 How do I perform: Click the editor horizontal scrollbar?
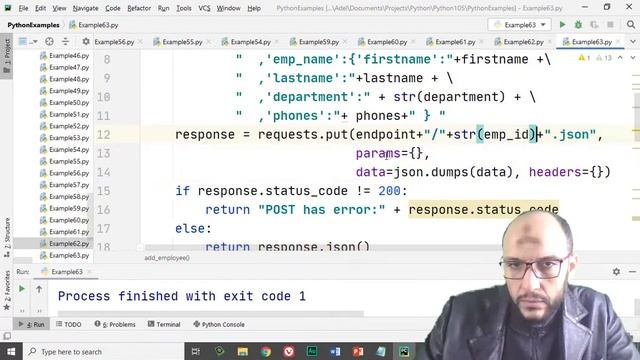click(x=322, y=247)
